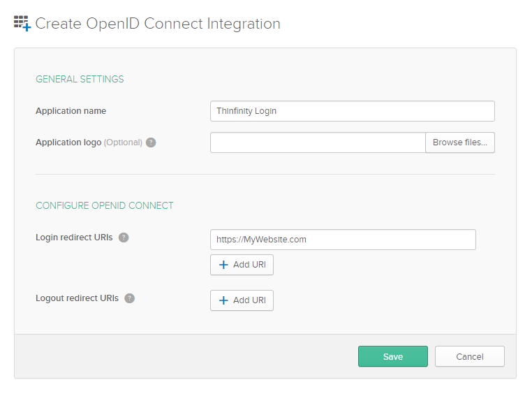
Task: Click the Application logo label
Action: point(89,143)
